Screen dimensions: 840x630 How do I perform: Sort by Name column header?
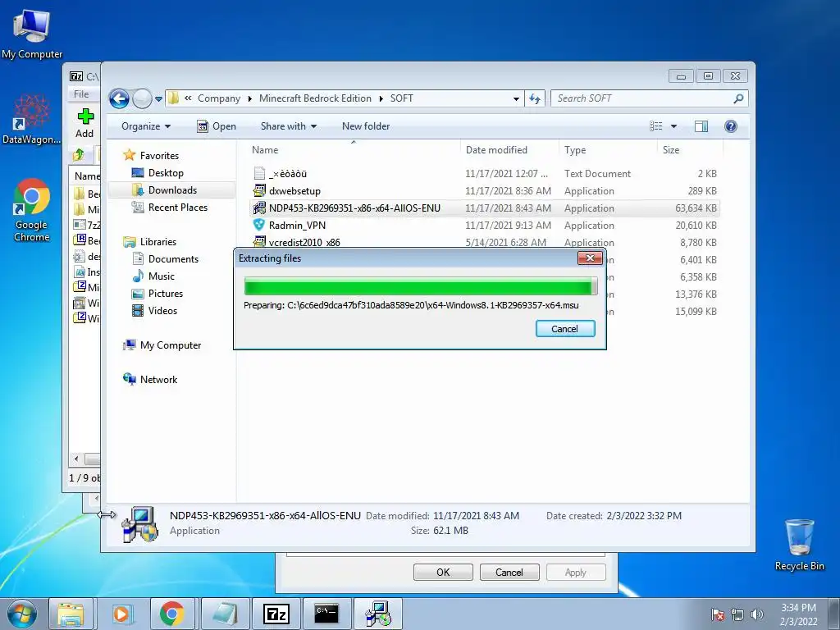(354, 150)
